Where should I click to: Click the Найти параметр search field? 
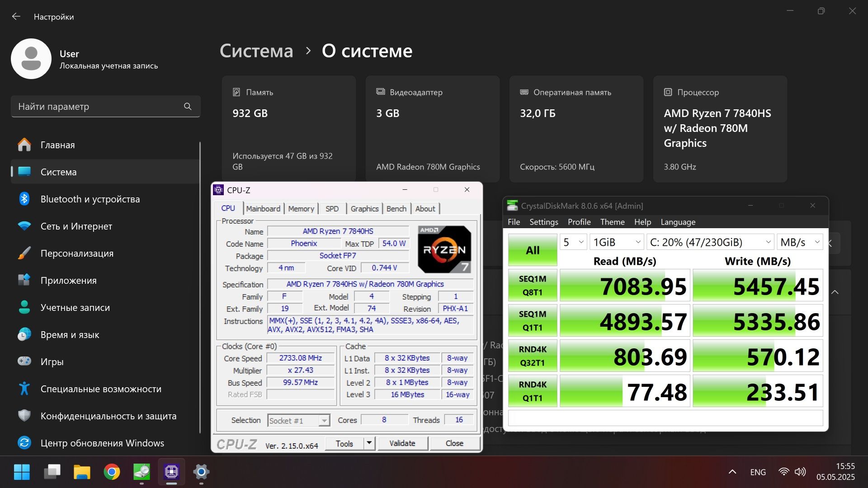point(105,107)
